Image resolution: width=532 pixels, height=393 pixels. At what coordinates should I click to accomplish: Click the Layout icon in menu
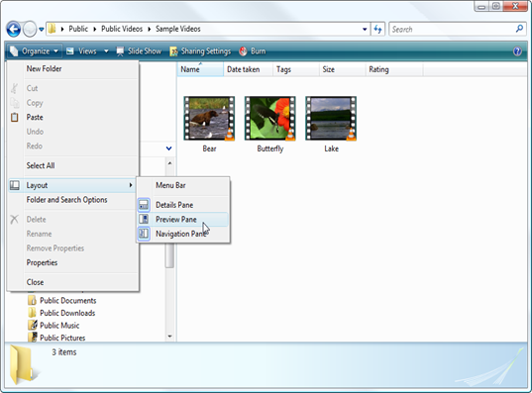pos(15,185)
